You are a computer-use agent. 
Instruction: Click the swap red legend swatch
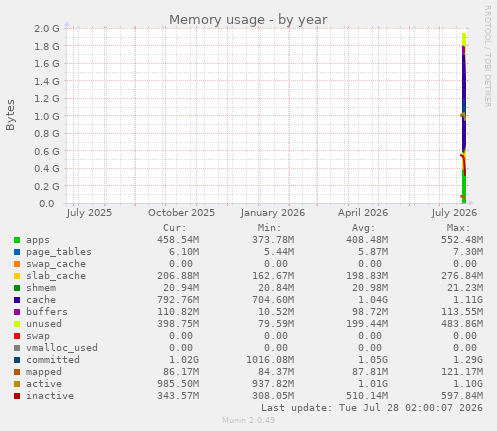tap(17, 336)
